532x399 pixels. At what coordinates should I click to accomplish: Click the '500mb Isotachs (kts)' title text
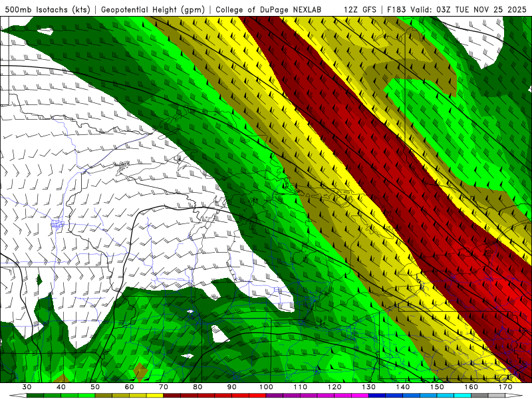click(x=47, y=9)
